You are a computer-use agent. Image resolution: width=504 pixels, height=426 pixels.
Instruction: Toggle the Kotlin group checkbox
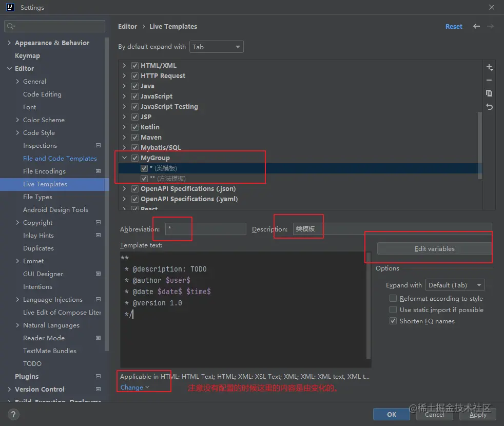(135, 127)
